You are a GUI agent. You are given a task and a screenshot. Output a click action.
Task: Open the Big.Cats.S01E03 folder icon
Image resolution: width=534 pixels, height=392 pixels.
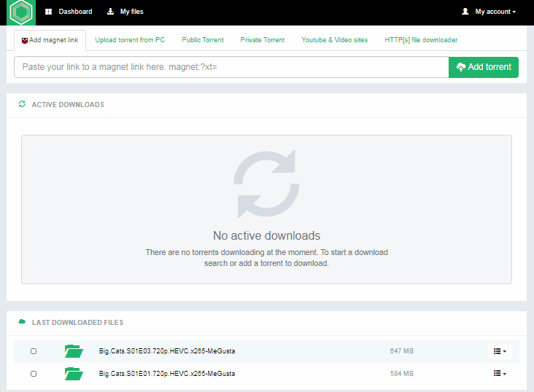[73, 351]
